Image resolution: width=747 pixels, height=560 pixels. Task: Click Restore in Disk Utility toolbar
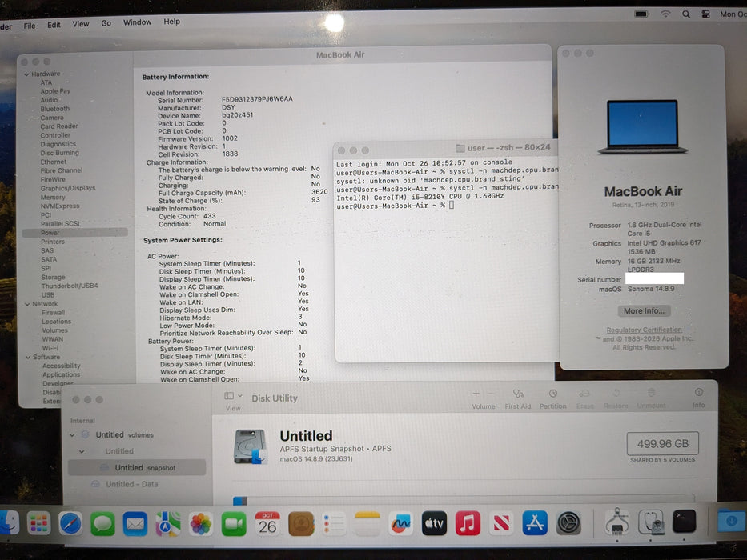click(616, 398)
